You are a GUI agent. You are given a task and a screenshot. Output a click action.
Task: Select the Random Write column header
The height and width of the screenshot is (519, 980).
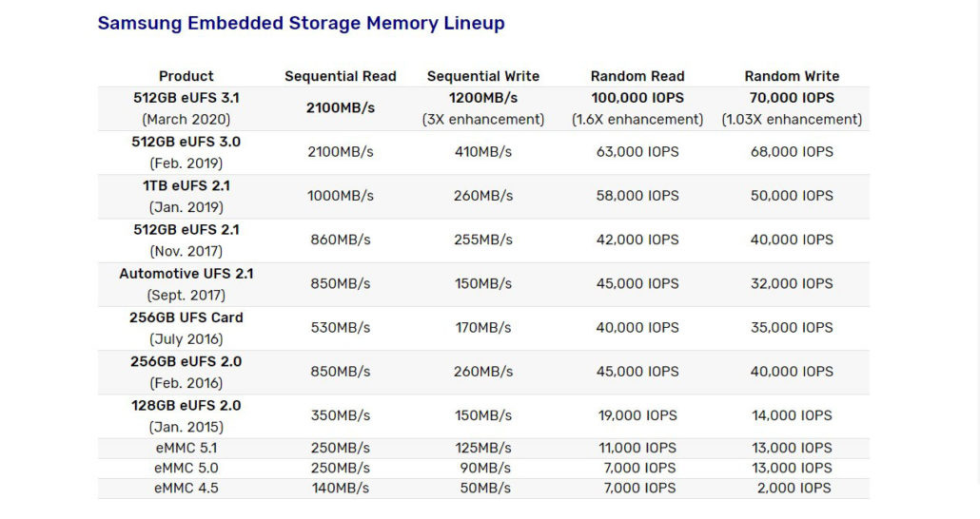coord(792,76)
